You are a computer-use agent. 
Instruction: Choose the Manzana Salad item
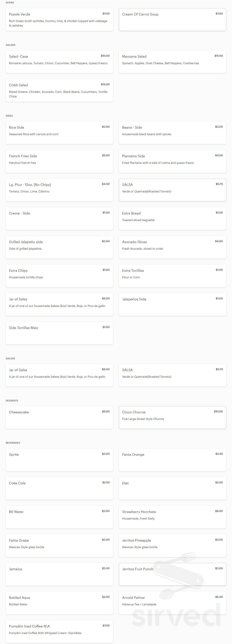[x=172, y=62]
